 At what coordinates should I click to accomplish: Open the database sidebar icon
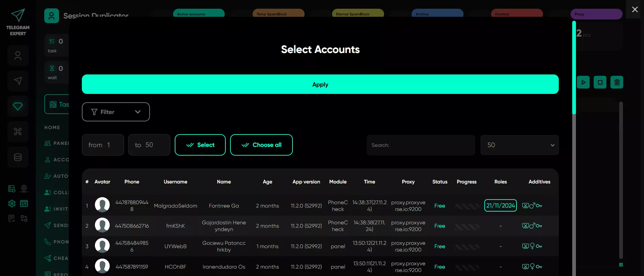pyautogui.click(x=18, y=157)
